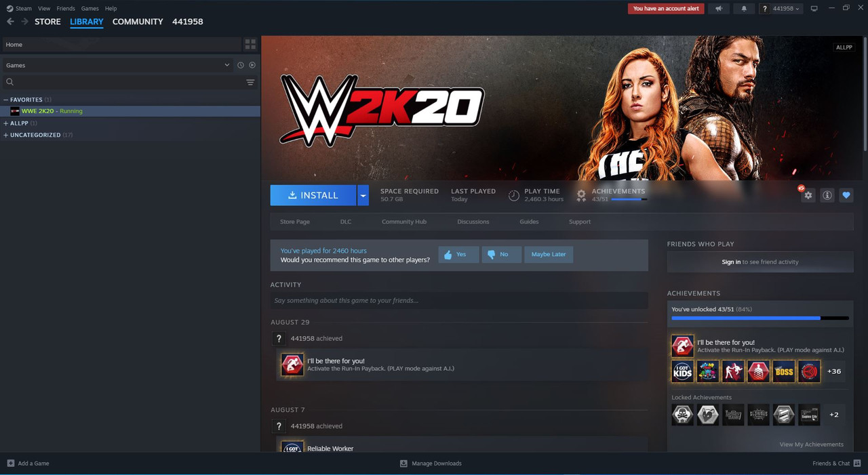Open the Community Hub link
Viewport: 868px width, 475px height.
click(404, 222)
